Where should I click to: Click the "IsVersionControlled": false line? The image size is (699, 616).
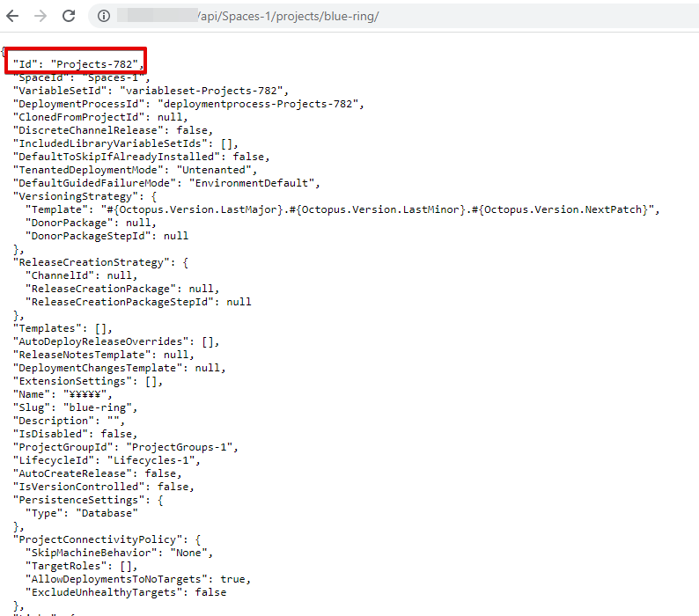[104, 487]
